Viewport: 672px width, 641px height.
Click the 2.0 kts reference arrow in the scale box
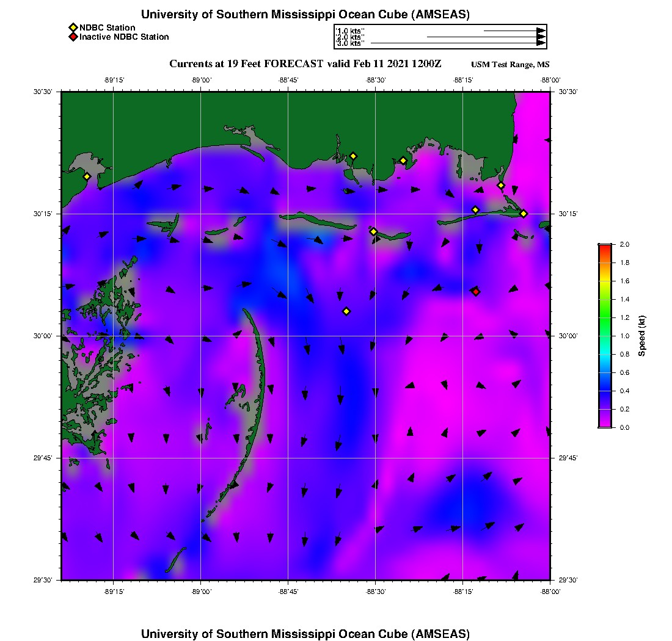(x=486, y=37)
